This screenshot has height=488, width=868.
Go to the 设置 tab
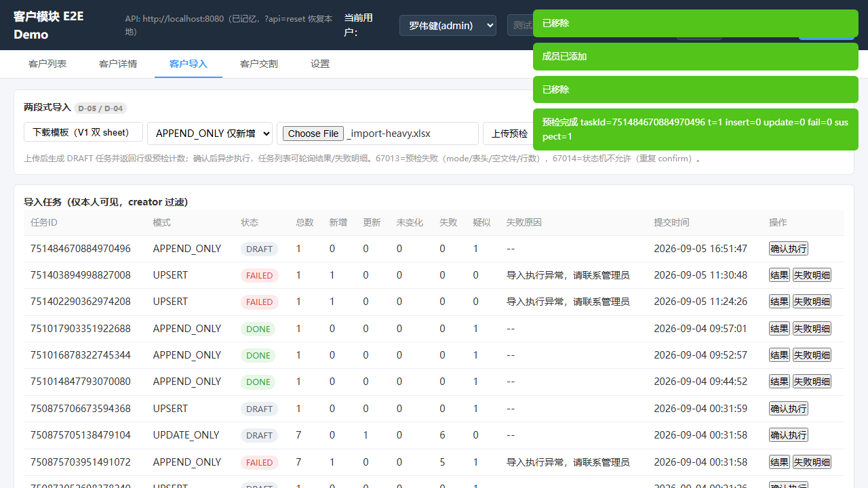[320, 64]
